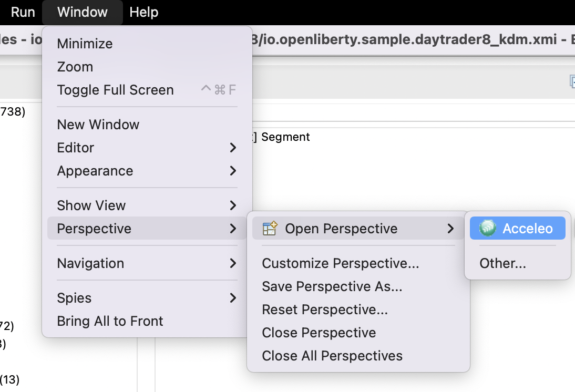575x392 pixels.
Task: Choose Zoom in the Window menu
Action: [x=75, y=67]
